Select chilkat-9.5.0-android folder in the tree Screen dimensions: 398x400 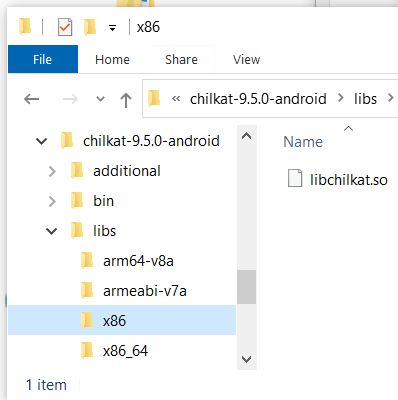point(151,141)
